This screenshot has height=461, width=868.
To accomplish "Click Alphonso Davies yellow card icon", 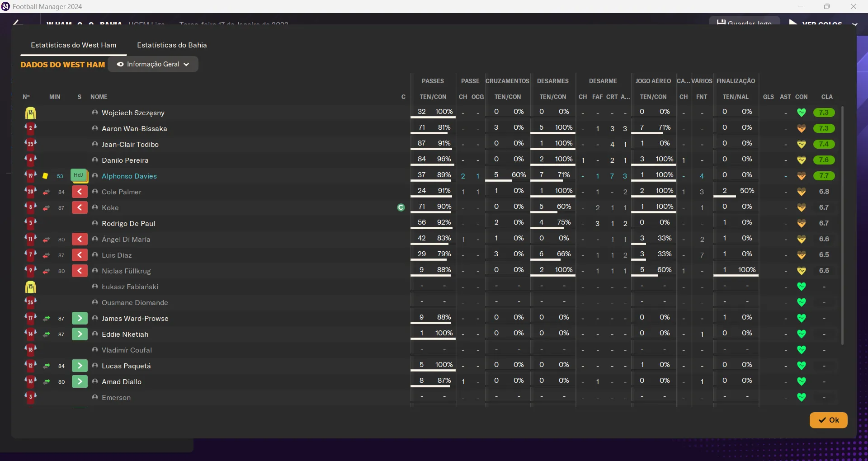I will [45, 176].
